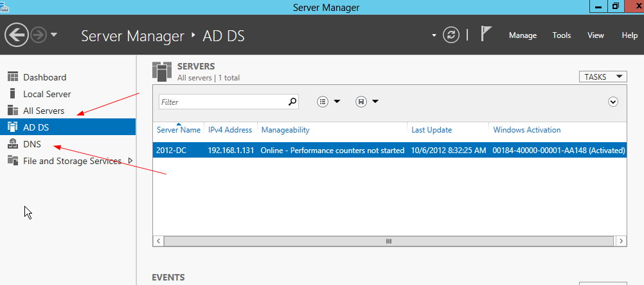This screenshot has width=644, height=285.
Task: Click the All Servers icon
Action: [13, 111]
